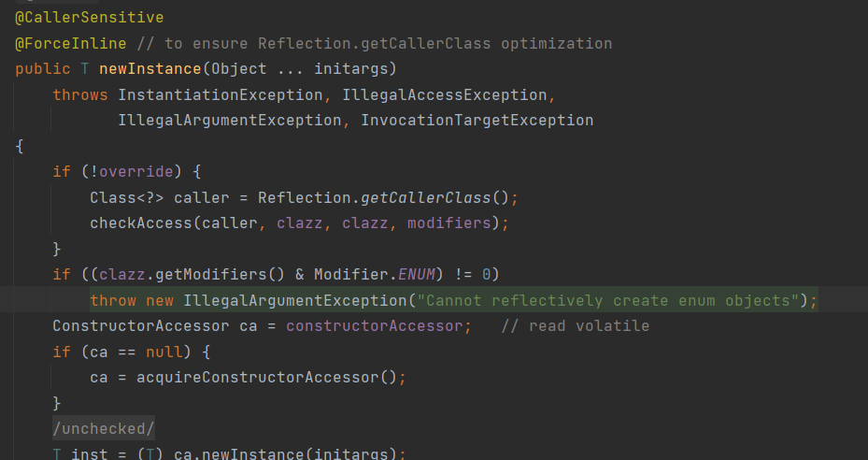Click IllegalArgumentException in the throws declaration
Screen dimensions: 868x460
tap(230, 121)
